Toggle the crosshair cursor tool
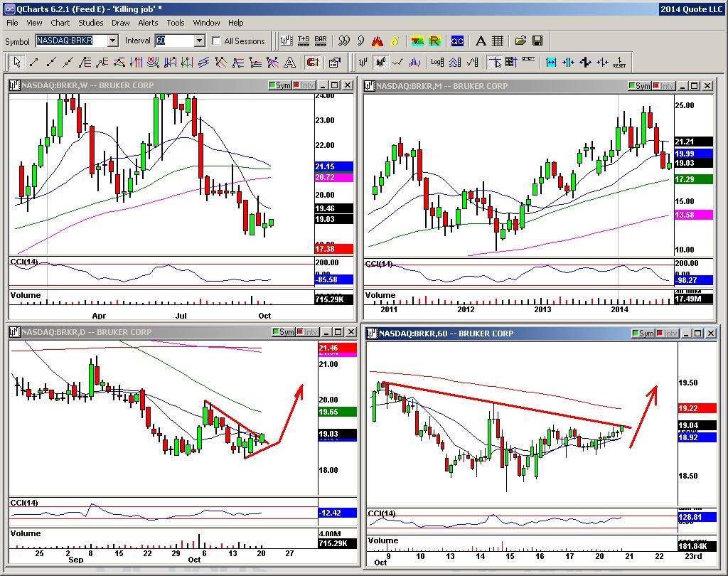The image size is (728, 576). (495, 62)
